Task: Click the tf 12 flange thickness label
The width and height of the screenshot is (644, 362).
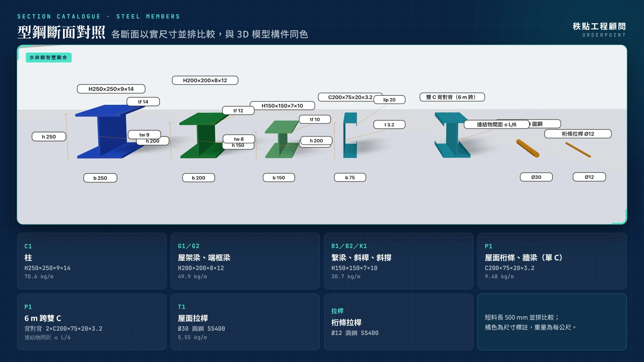Action: click(238, 110)
